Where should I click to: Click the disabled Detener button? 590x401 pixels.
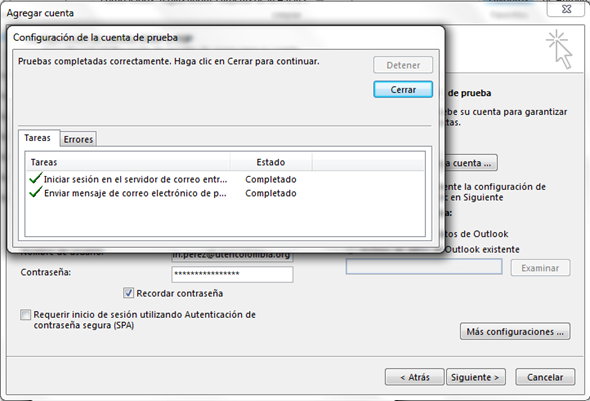pos(403,65)
